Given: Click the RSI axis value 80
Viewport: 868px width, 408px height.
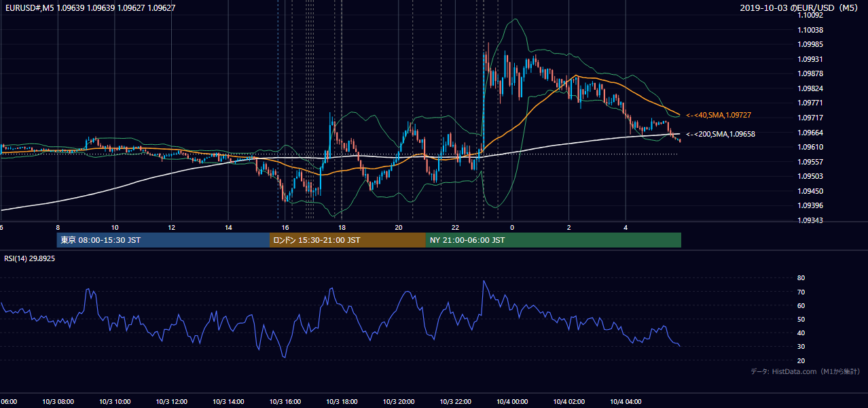Looking at the screenshot, I should [801, 278].
